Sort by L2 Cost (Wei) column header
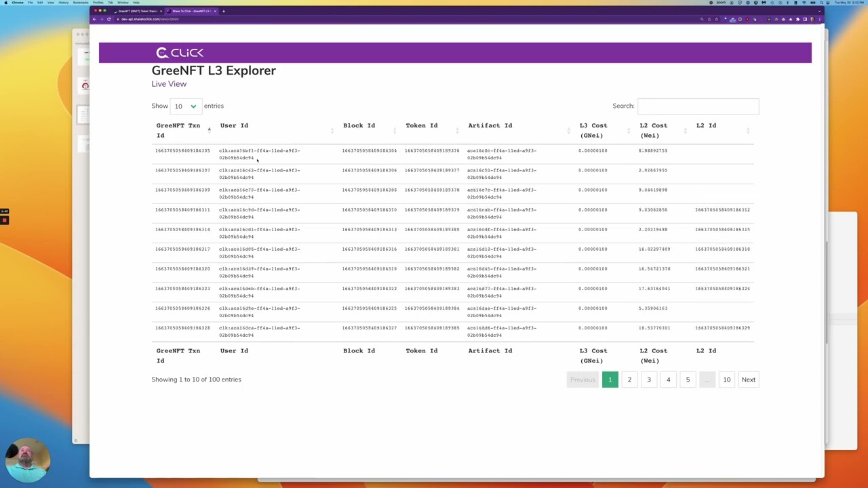Screen dimensions: 868x488 coord(663,130)
